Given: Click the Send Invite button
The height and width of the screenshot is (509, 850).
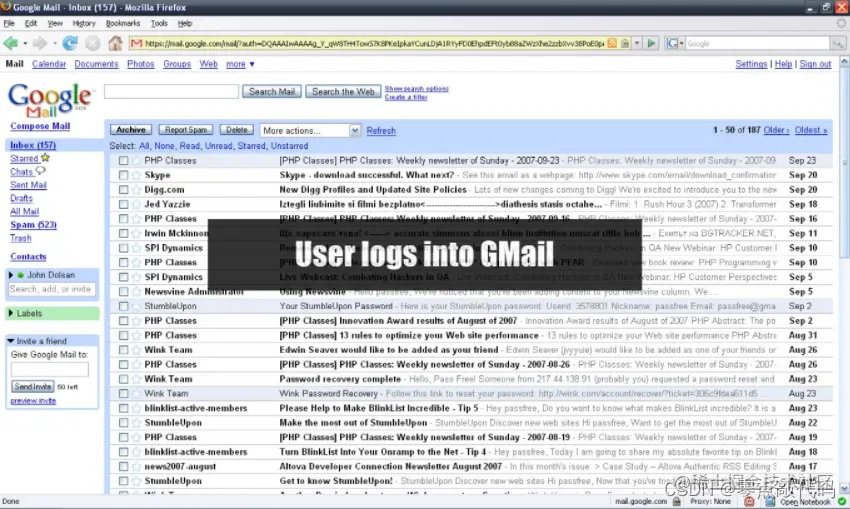Looking at the screenshot, I should point(33,386).
